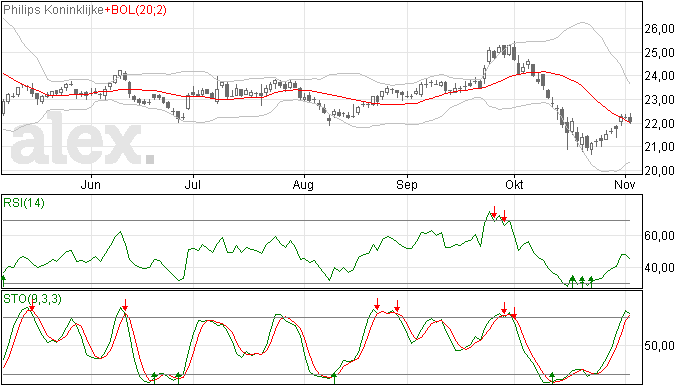The height and width of the screenshot is (387, 690).
Task: Pick the 22,00 price axis label
Action: pyautogui.click(x=660, y=124)
